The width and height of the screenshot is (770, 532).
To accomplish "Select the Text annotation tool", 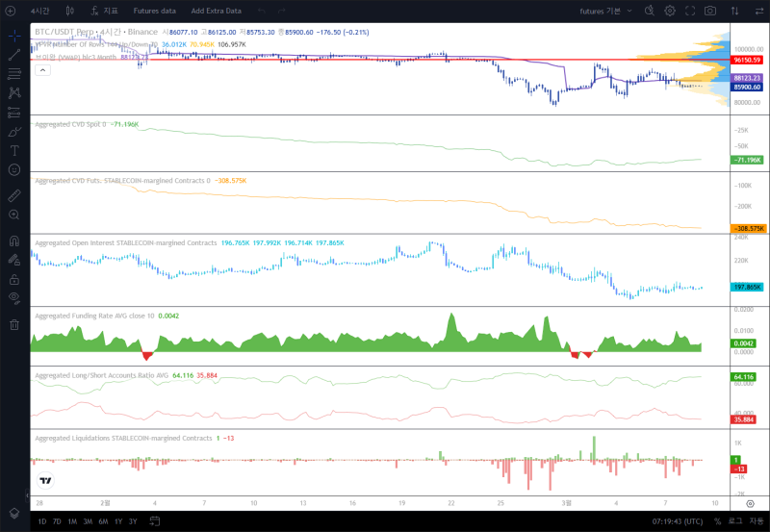I will click(14, 151).
